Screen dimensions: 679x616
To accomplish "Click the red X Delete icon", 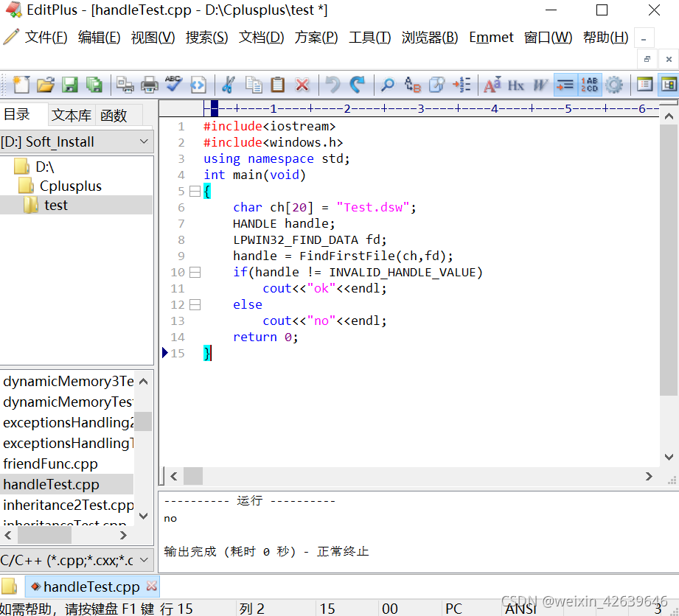I will pos(302,85).
